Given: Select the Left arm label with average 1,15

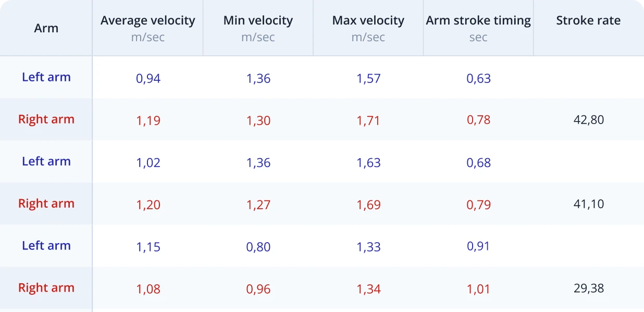Looking at the screenshot, I should (x=46, y=246).
